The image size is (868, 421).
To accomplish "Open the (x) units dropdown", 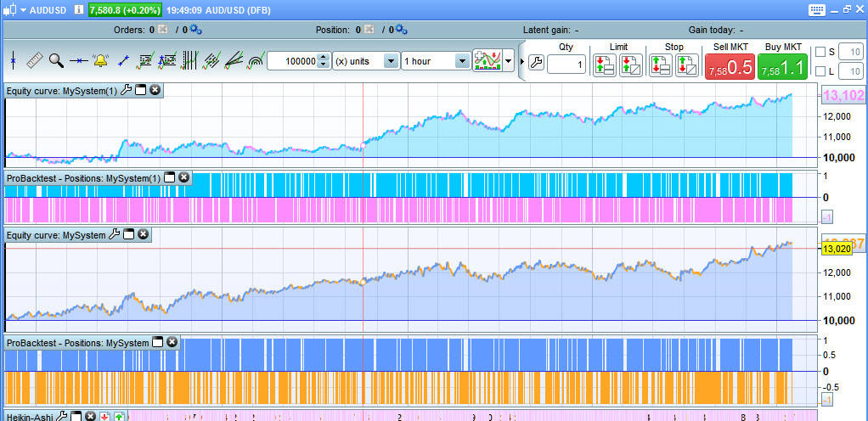I will coord(391,61).
